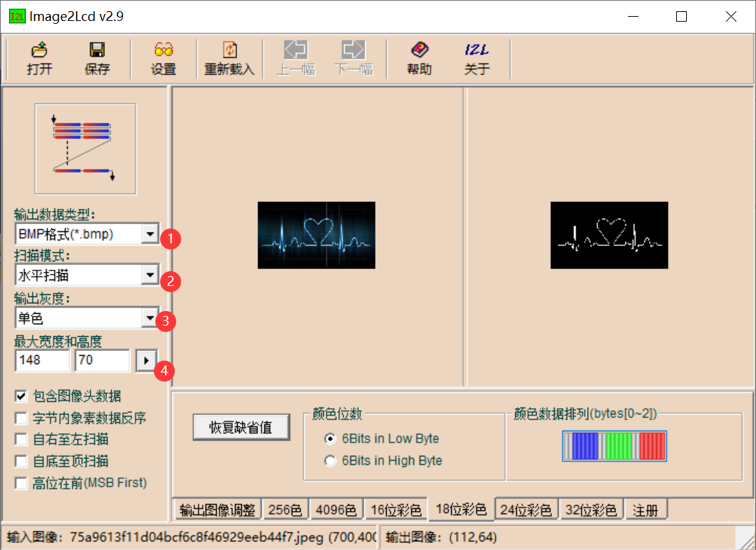The image size is (756, 550).
Task: Click the input heartbeat image preview
Action: tap(316, 235)
